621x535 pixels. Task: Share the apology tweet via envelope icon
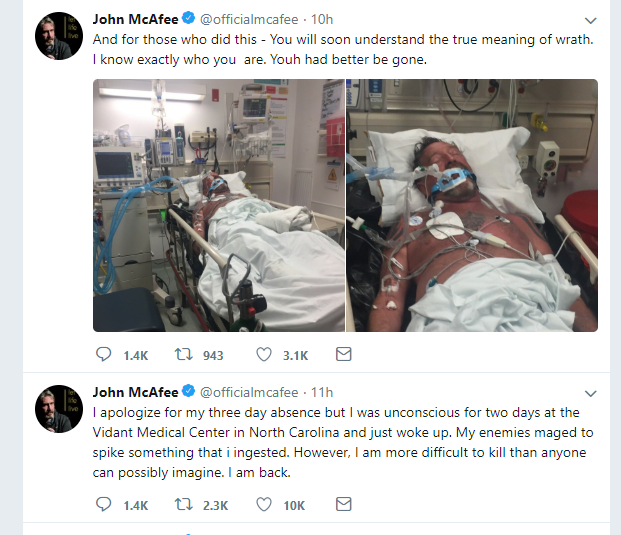tap(343, 505)
